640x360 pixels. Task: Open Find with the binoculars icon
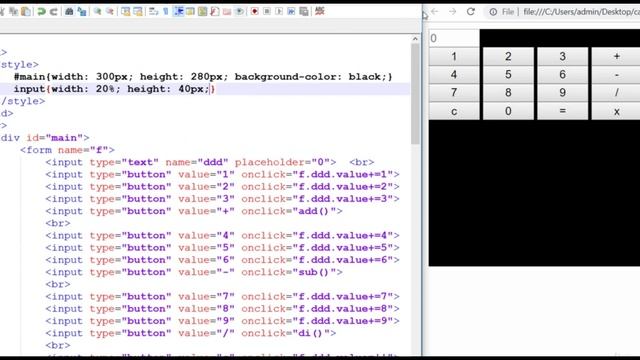click(69, 11)
